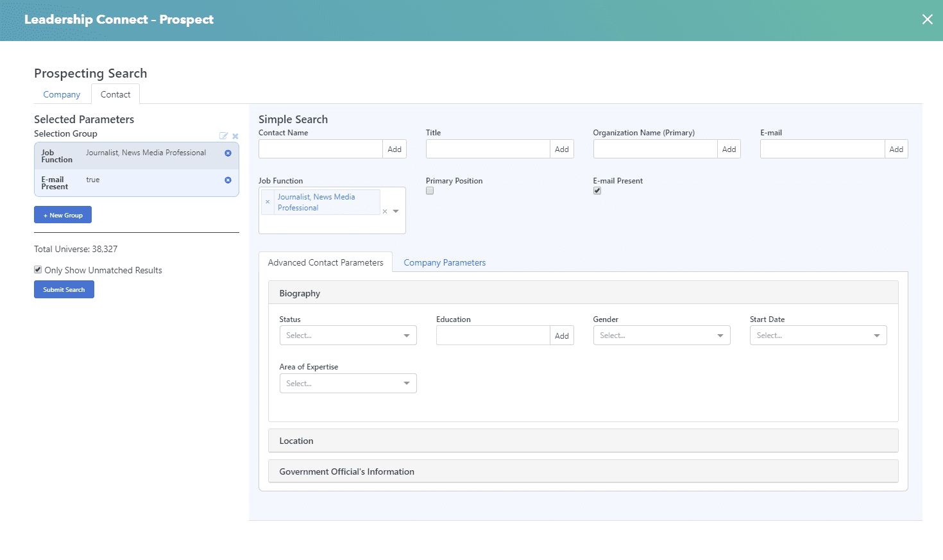Remove the Journalist, News Media Professional tag
This screenshot has width=943, height=560.
click(x=268, y=202)
